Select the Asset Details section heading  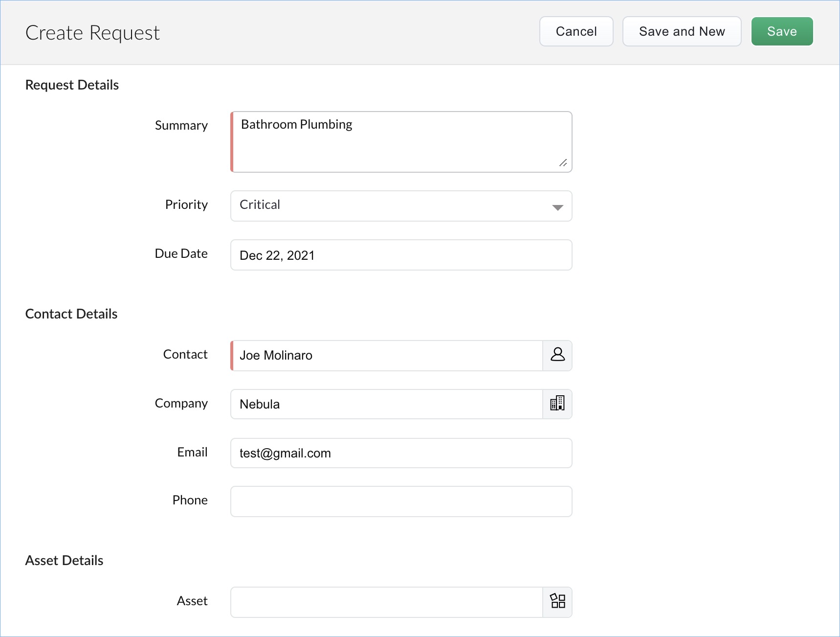click(x=64, y=561)
